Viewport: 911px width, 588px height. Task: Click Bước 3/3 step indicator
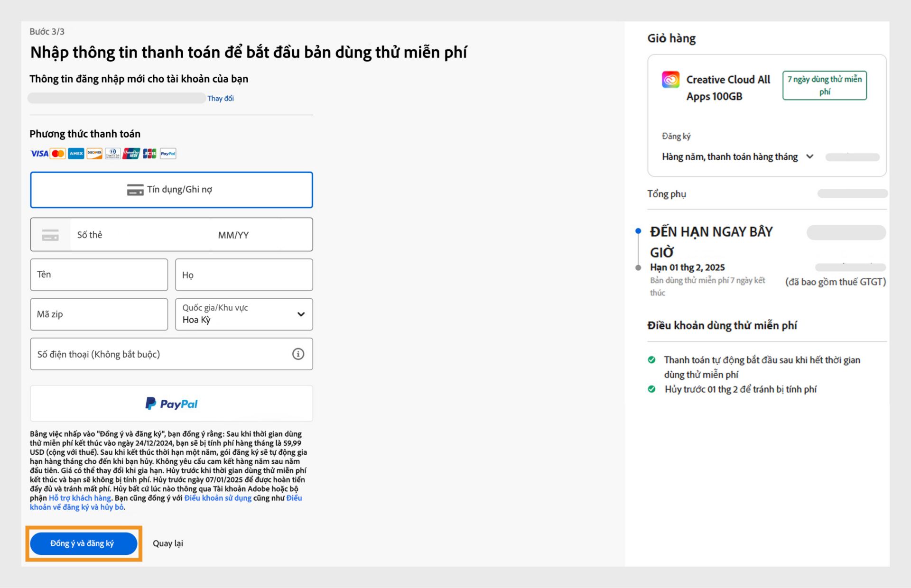[x=47, y=31]
